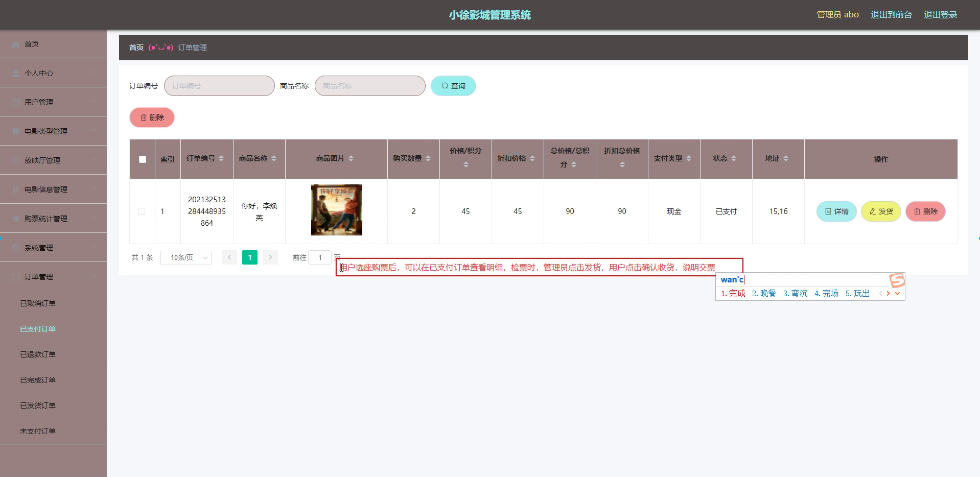Click 删除 in the order row actions

(x=925, y=211)
